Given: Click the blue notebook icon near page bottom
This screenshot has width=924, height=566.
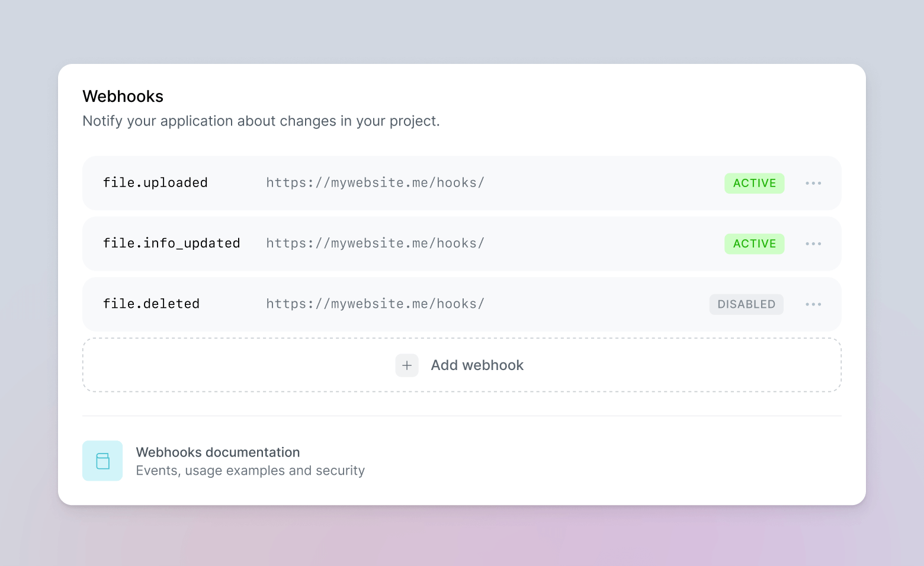Looking at the screenshot, I should pos(102,461).
